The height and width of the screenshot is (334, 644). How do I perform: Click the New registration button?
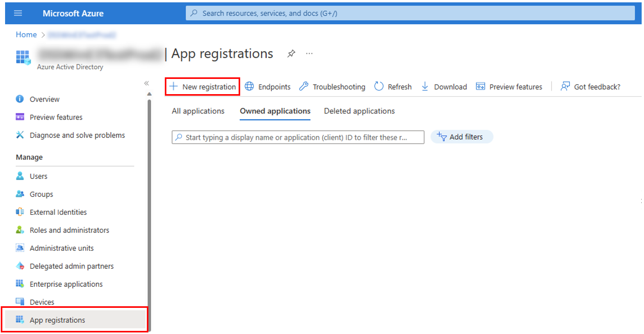[203, 87]
